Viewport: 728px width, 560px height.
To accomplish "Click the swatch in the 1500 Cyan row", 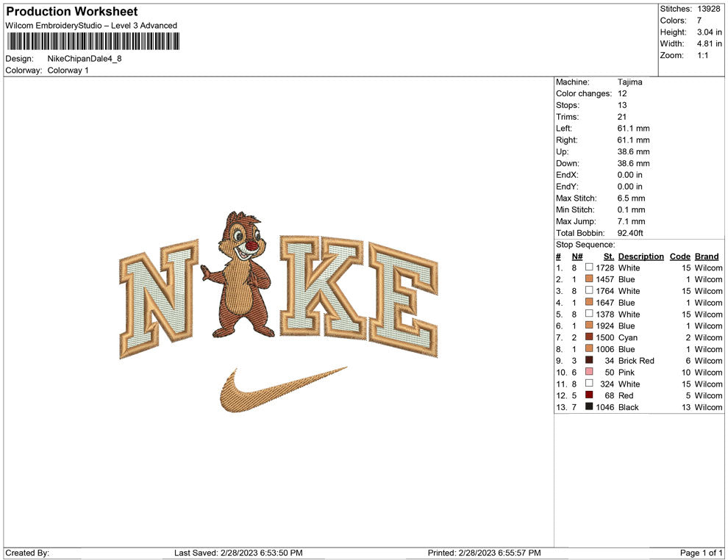I will click(589, 337).
